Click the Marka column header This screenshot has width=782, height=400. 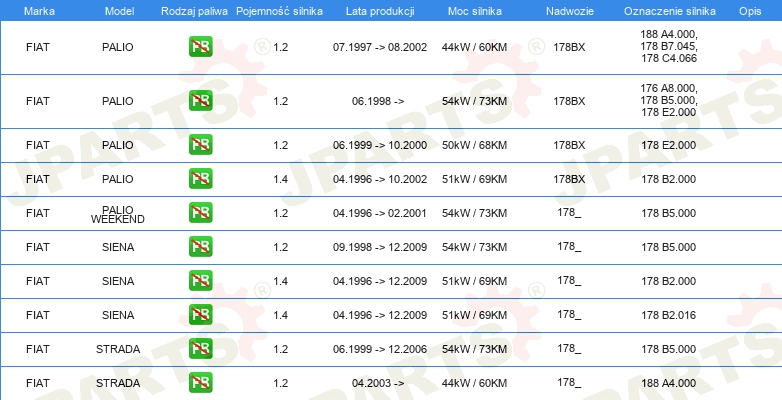click(x=39, y=11)
